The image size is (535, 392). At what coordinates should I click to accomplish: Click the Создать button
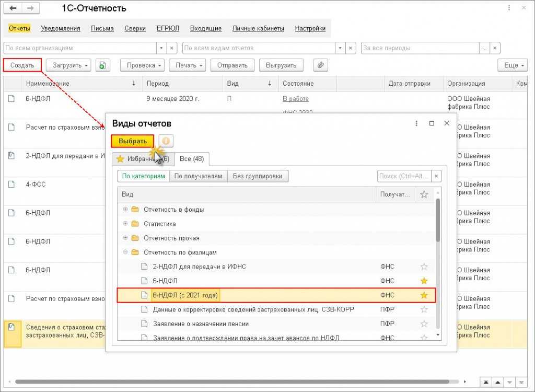click(x=22, y=65)
